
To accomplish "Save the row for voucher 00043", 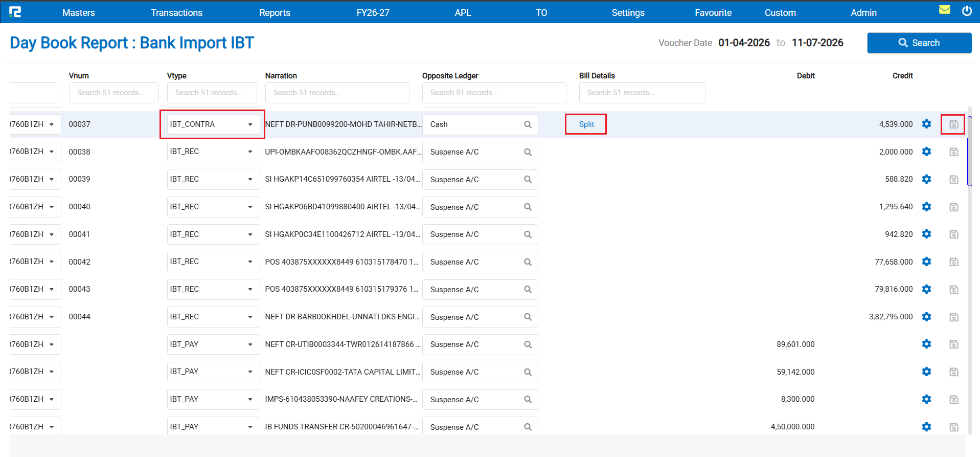I will [953, 290].
